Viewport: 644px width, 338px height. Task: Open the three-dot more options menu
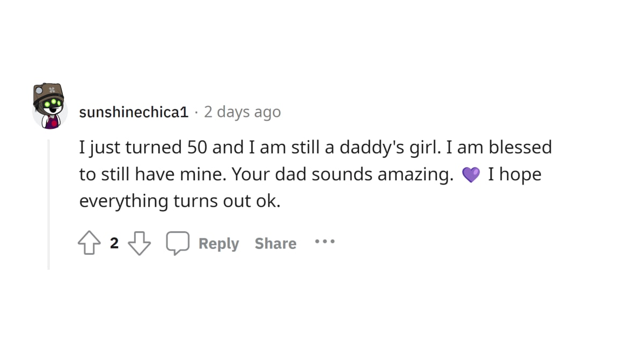tap(325, 242)
